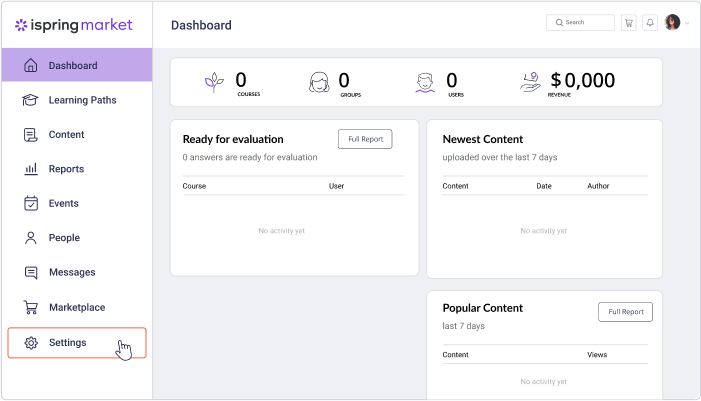The image size is (701, 401).
Task: Open Full Report for Popular Content
Action: pyautogui.click(x=625, y=312)
